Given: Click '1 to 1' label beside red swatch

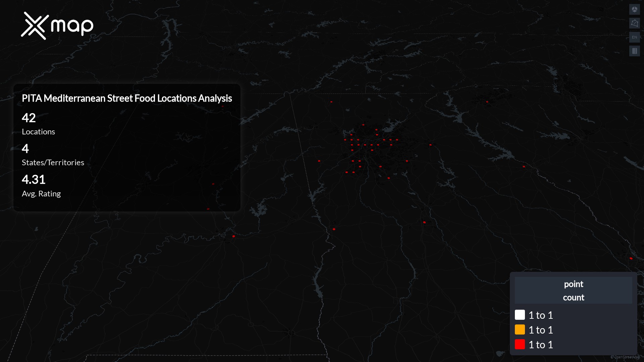Looking at the screenshot, I should pos(541,345).
